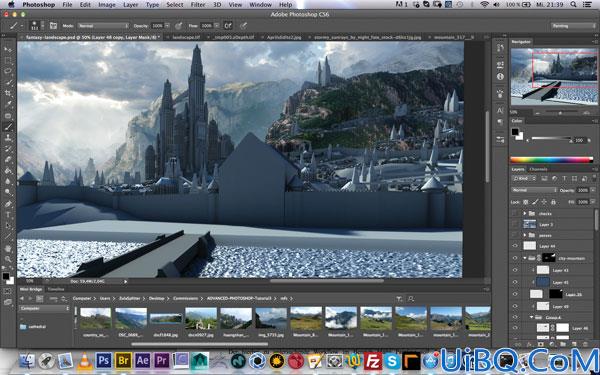Expand the checks layer group

coord(525,213)
